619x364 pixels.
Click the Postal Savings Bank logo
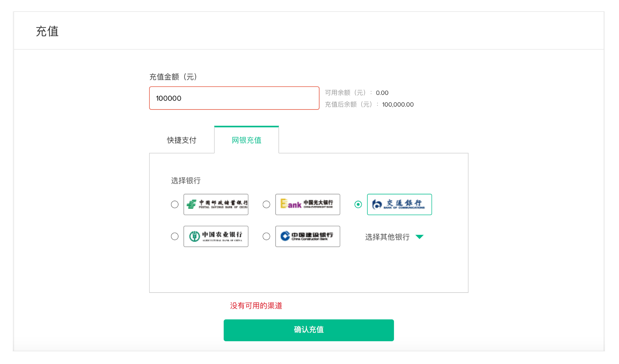pos(216,204)
